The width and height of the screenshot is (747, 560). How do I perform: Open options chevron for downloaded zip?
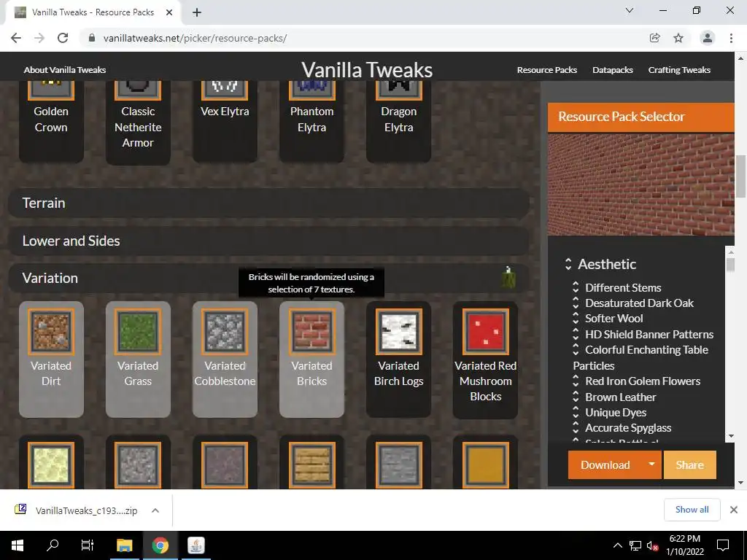tap(155, 510)
